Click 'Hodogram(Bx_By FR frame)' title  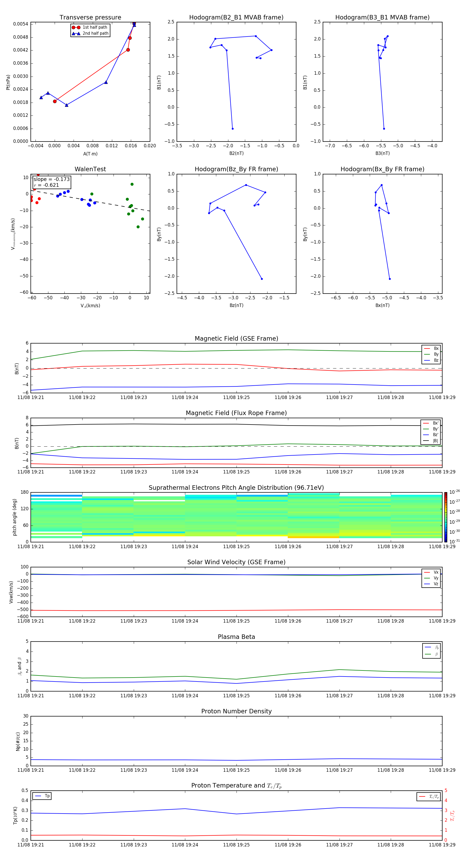pos(382,169)
